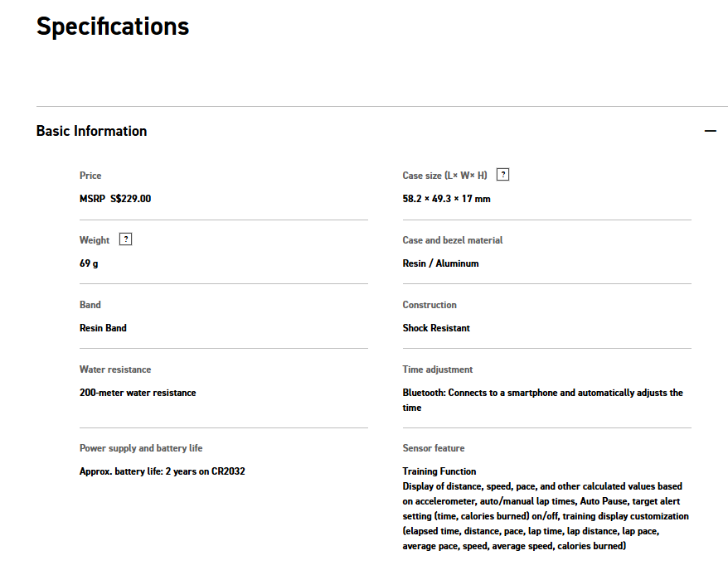Viewport: 728px width, 565px height.
Task: Click the Water resistance label
Action: pyautogui.click(x=115, y=369)
